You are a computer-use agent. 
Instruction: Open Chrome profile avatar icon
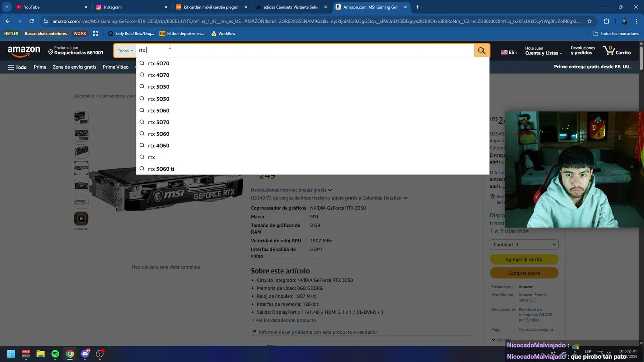pyautogui.click(x=624, y=21)
